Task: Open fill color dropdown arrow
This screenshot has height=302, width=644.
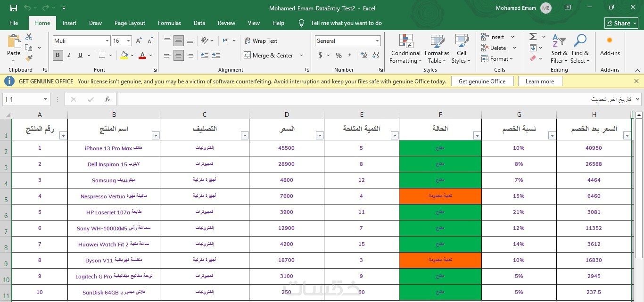Action: point(132,55)
